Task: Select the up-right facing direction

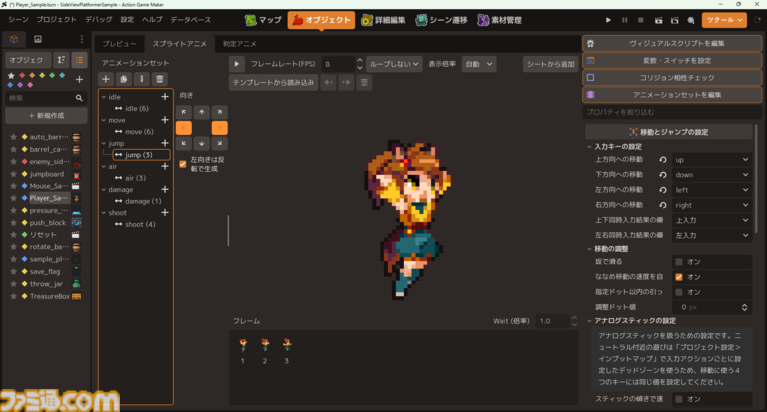Action: (220, 112)
